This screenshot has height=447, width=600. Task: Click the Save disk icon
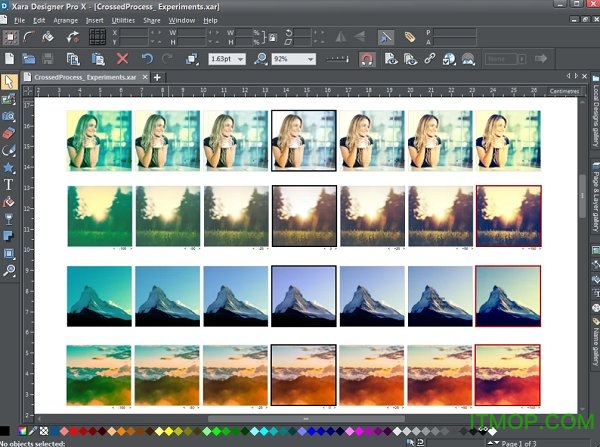coord(48,59)
